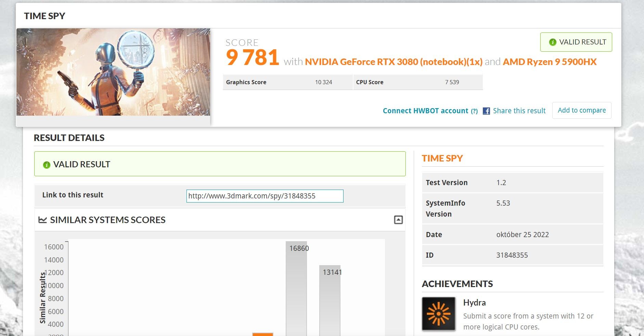Click the info icon in the top-right Valid Result badge
The height and width of the screenshot is (336, 644).
552,42
